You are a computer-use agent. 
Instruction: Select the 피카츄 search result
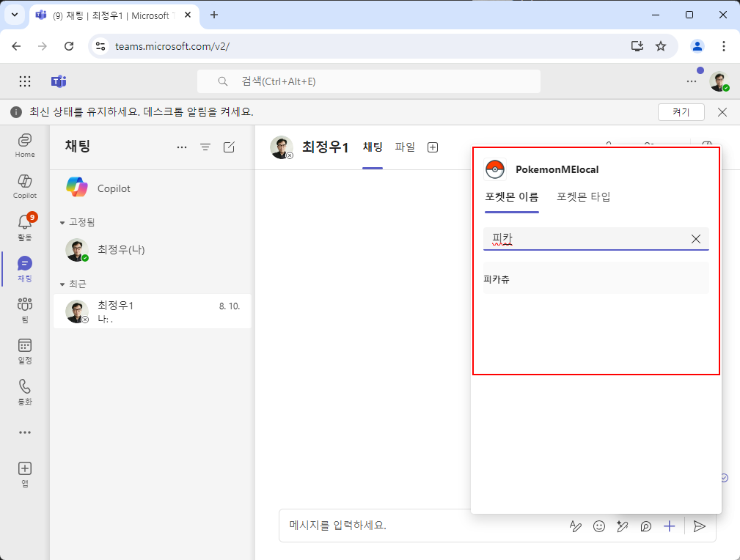click(x=596, y=279)
